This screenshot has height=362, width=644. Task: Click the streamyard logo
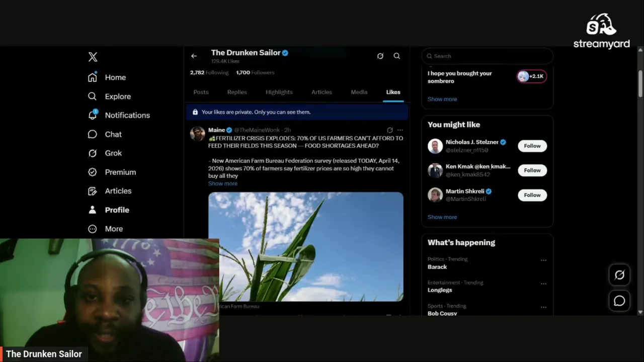tap(602, 31)
